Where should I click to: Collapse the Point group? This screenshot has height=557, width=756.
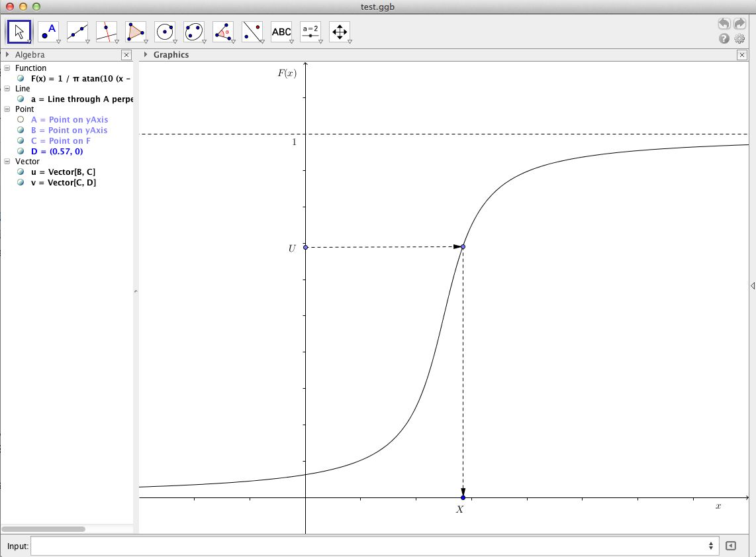[x=7, y=109]
